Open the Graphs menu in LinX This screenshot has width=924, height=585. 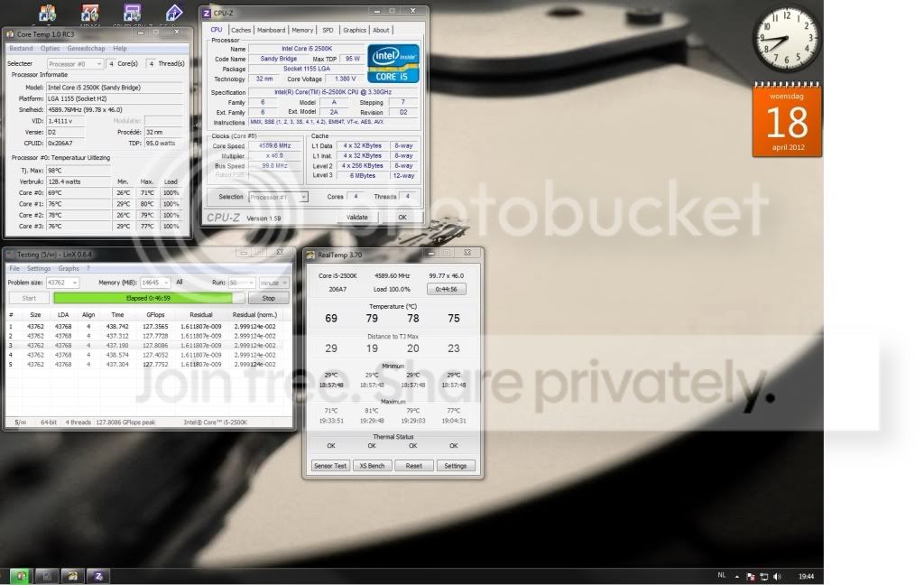[69, 268]
